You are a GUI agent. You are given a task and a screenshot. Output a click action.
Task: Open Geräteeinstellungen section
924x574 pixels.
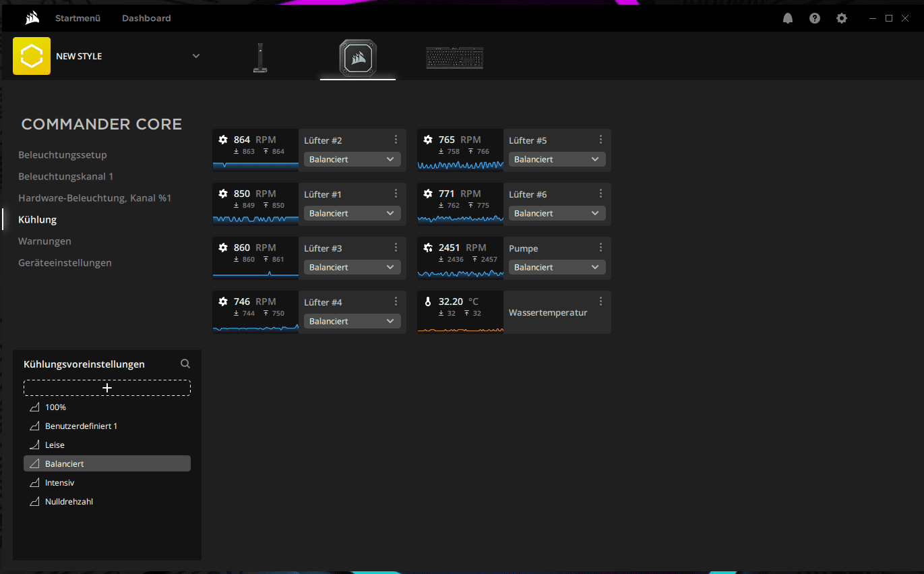[65, 262]
